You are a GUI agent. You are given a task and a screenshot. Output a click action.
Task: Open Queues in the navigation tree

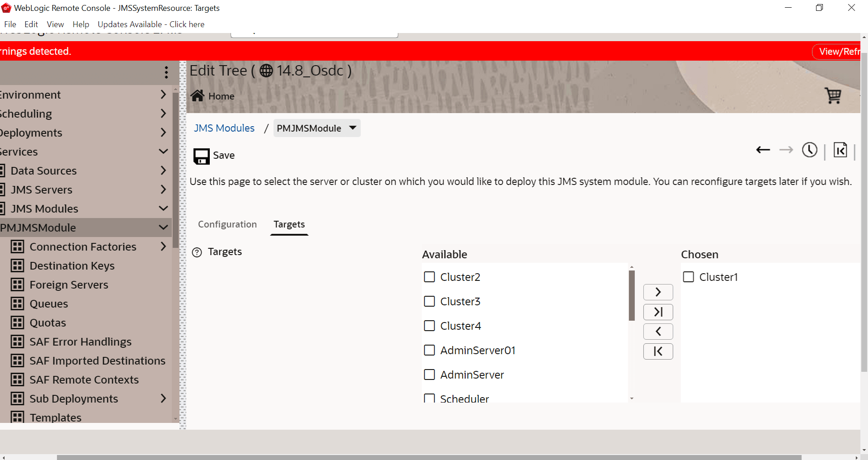(x=49, y=304)
